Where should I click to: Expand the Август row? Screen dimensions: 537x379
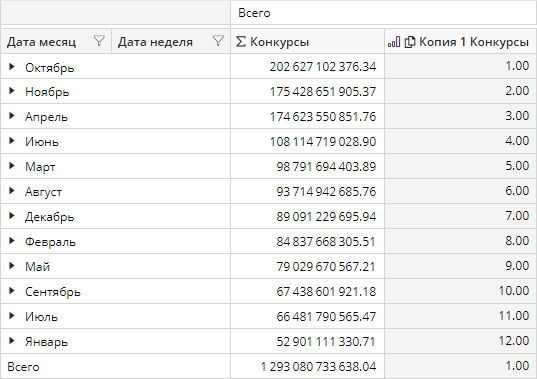click(x=12, y=191)
